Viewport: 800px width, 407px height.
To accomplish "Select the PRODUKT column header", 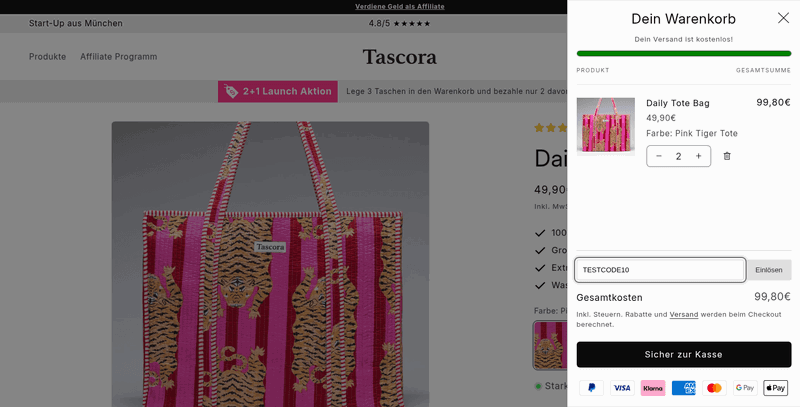I will (x=593, y=70).
